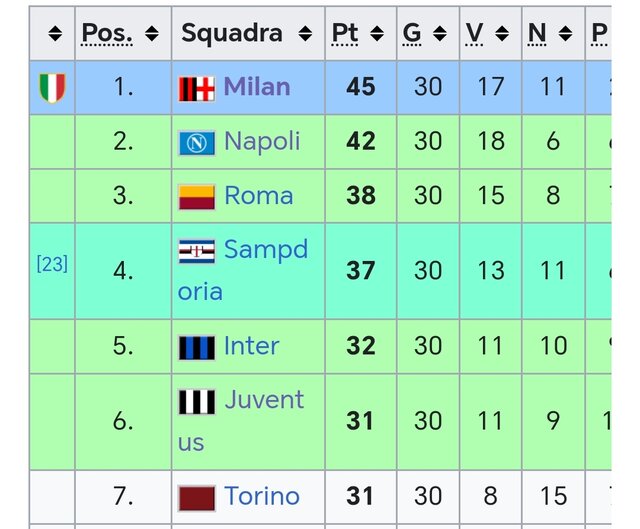This screenshot has width=640, height=529.
Task: Open the Napoli team link
Action: (262, 141)
